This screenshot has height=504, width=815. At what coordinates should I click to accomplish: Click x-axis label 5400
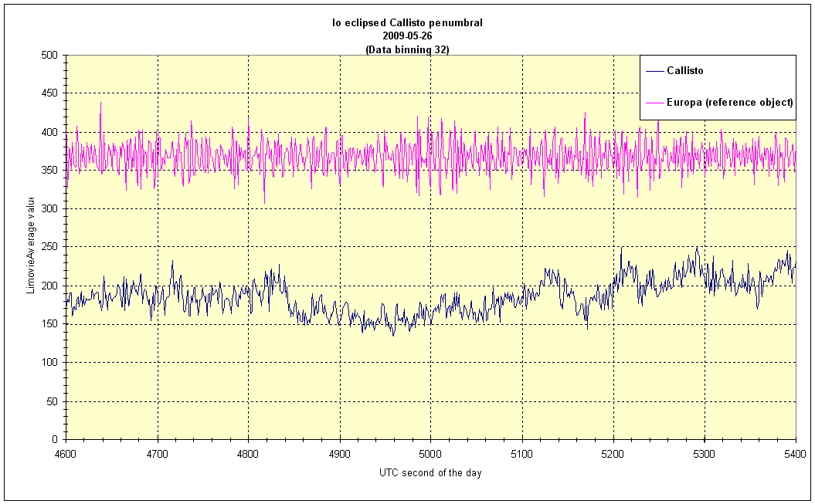(x=796, y=454)
